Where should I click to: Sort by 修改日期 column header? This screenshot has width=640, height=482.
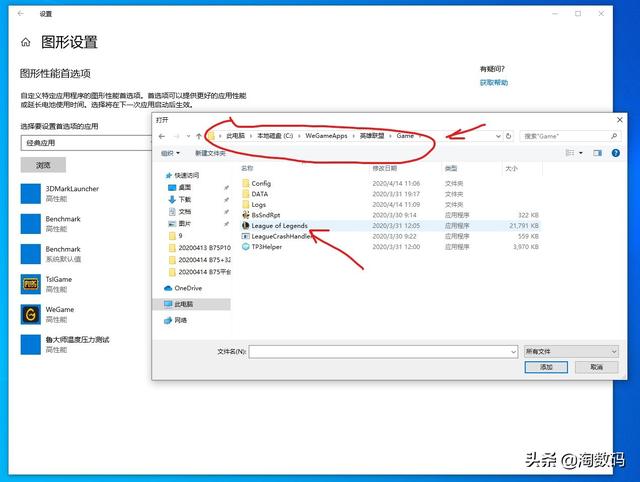tap(384, 168)
